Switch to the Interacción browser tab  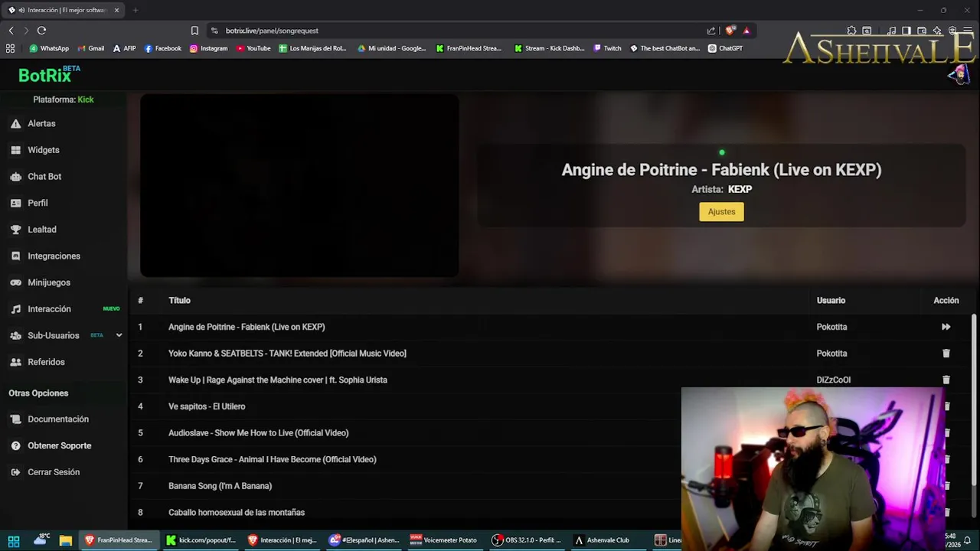[x=64, y=10]
